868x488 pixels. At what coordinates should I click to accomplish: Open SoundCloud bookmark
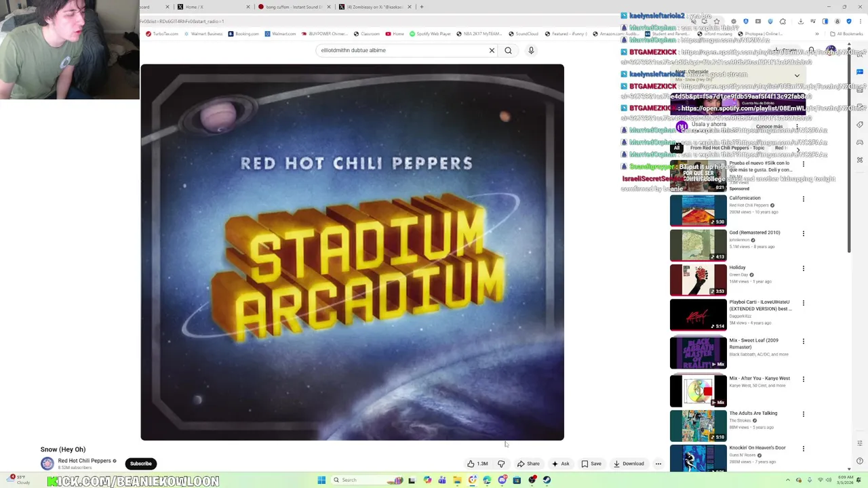point(523,34)
